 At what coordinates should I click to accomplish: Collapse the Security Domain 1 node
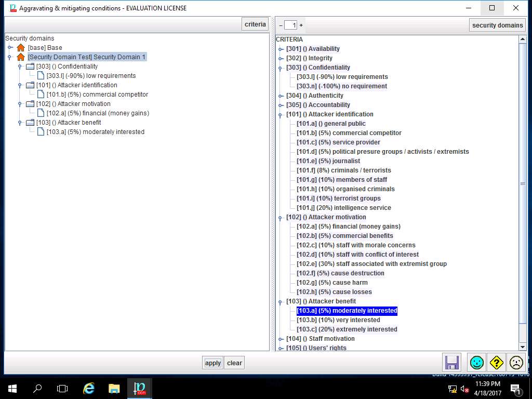point(10,57)
